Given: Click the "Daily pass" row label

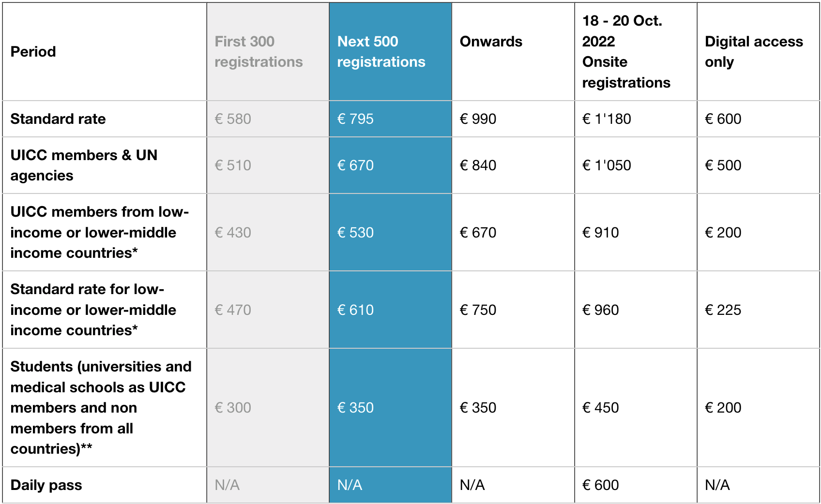Looking at the screenshot, I should click(46, 485).
